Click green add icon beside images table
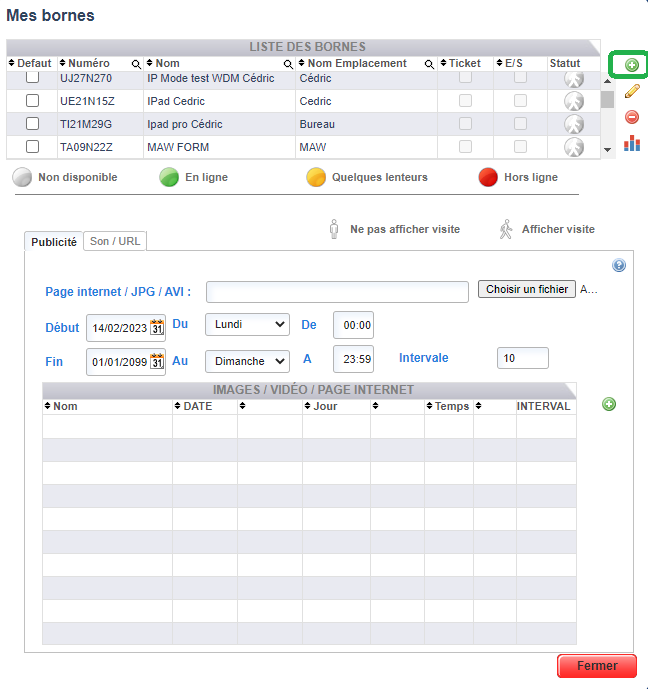Screen dimensions: 648x689 point(608,404)
